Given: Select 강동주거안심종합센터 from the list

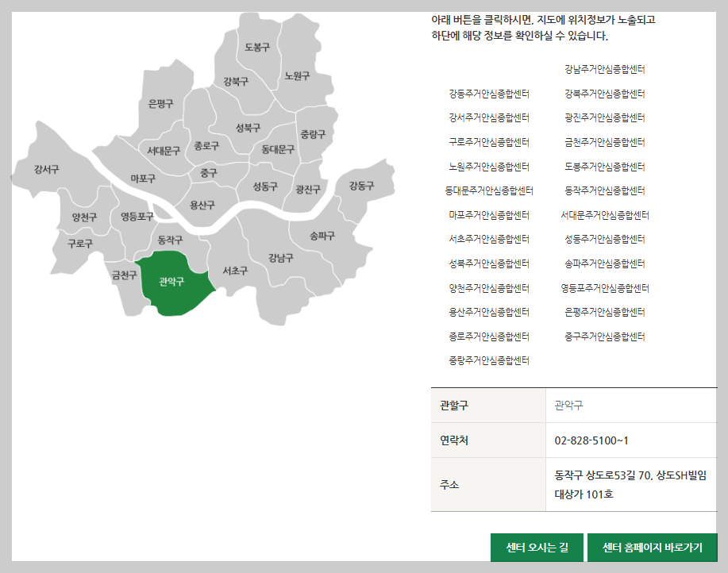Looking at the screenshot, I should [x=489, y=93].
